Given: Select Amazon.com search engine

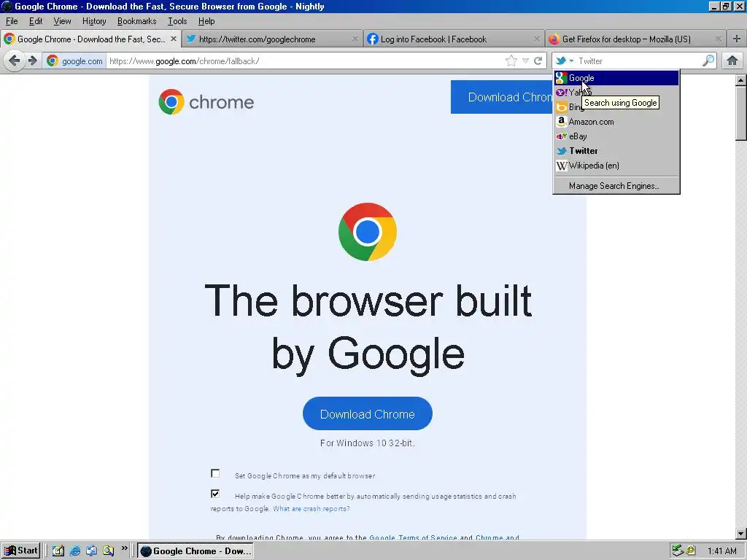Looking at the screenshot, I should [616, 122].
